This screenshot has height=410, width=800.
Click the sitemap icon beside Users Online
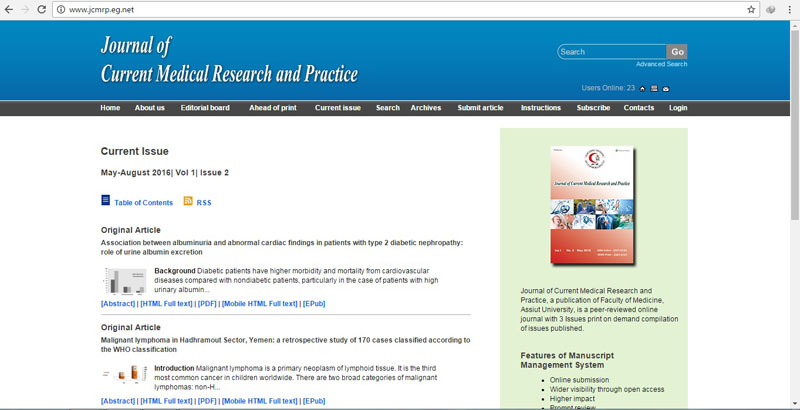tap(654, 88)
